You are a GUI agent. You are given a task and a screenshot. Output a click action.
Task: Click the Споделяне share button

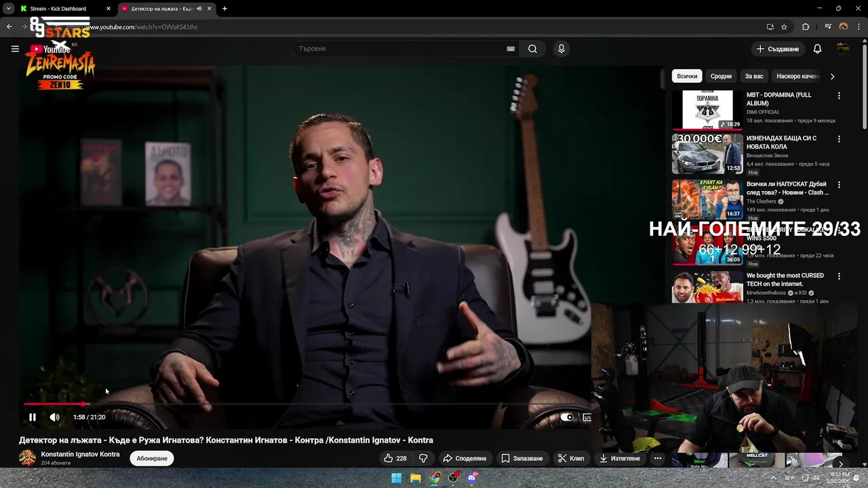pos(465,458)
